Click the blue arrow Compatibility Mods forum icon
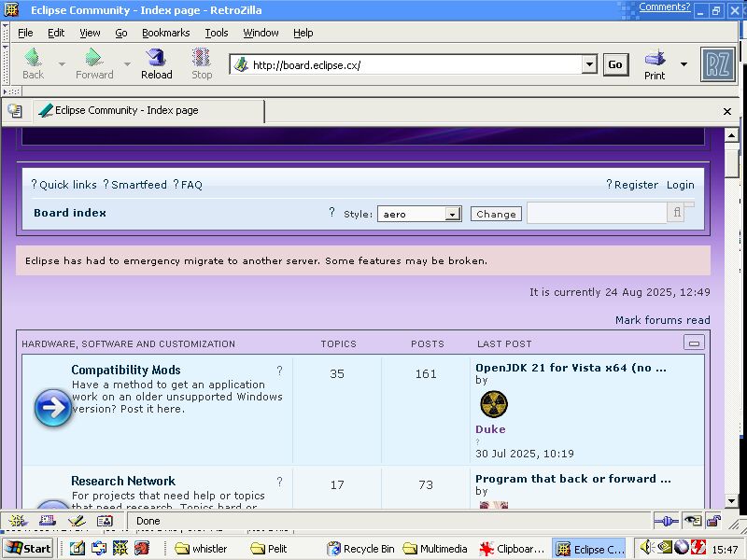This screenshot has height=560, width=747. (53, 409)
